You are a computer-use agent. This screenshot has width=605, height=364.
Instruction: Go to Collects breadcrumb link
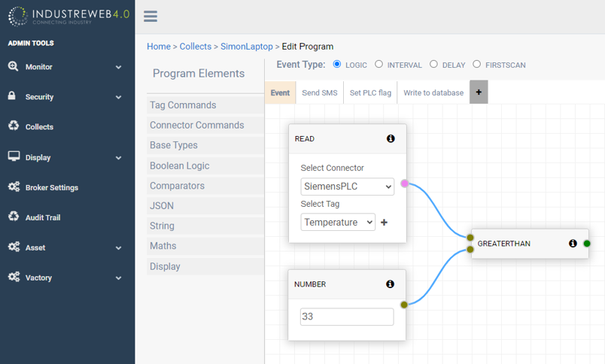click(x=195, y=47)
